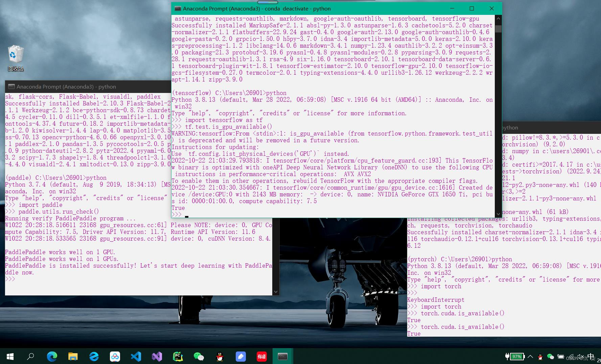Launch purple Visual Studio from taskbar
The width and height of the screenshot is (601, 364).
[157, 356]
